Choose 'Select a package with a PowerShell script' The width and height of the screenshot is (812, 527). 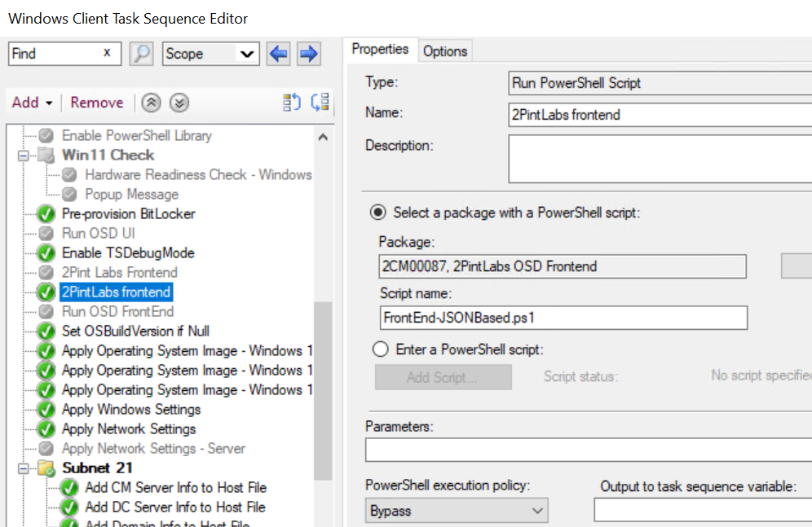(x=378, y=213)
